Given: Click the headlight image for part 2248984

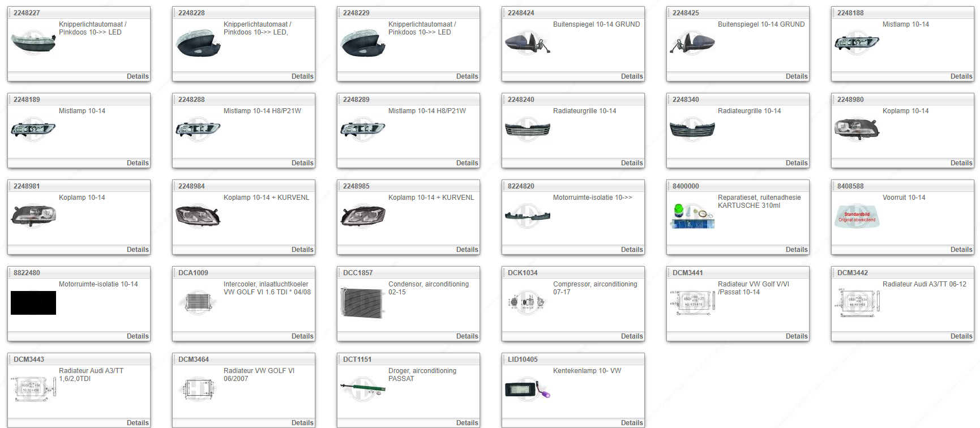Looking at the screenshot, I should point(198,216).
